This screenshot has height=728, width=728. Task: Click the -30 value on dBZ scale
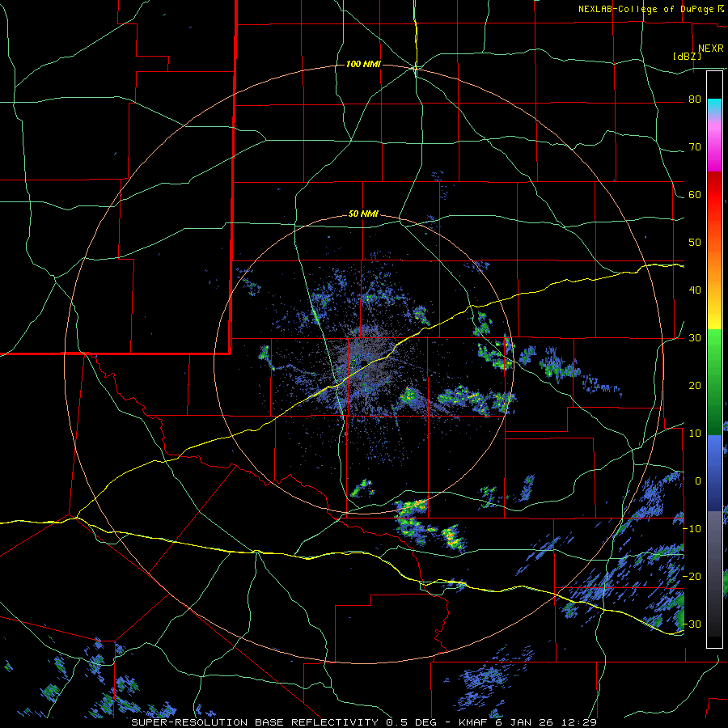pyautogui.click(x=692, y=624)
